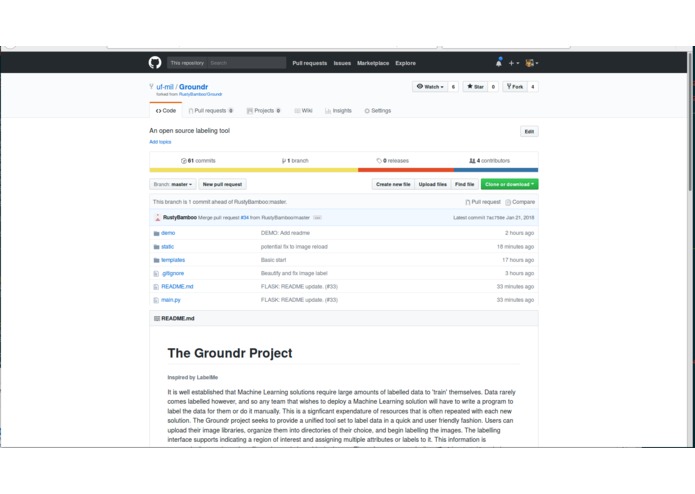Viewport: 695px width, 494px height.
Task: Open the static folder
Action: pos(168,247)
